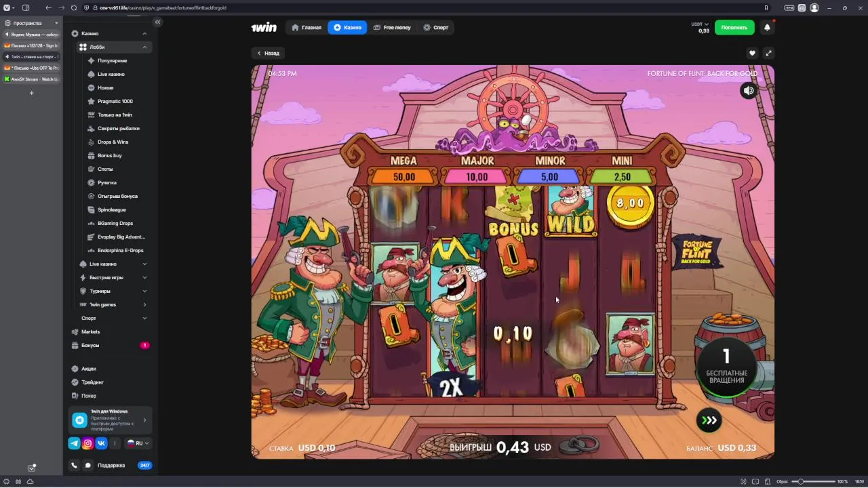The image size is (868, 488).
Task: Open fullscreen mode for the game
Action: point(768,53)
